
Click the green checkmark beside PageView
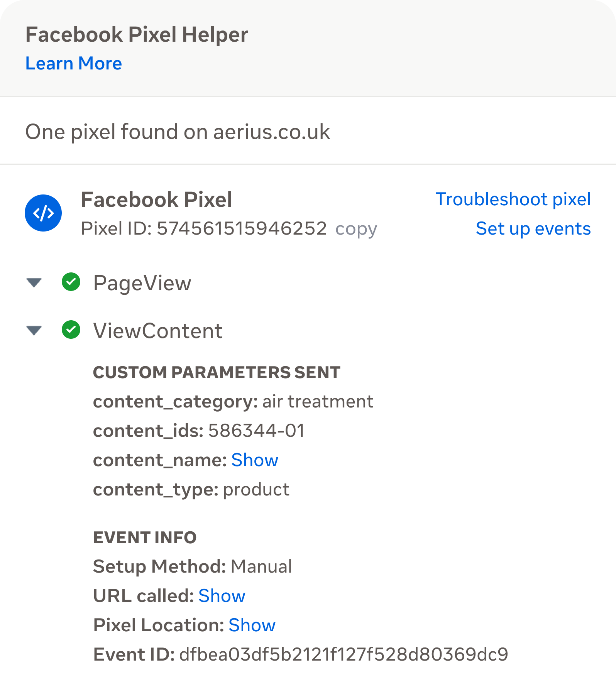(x=71, y=283)
